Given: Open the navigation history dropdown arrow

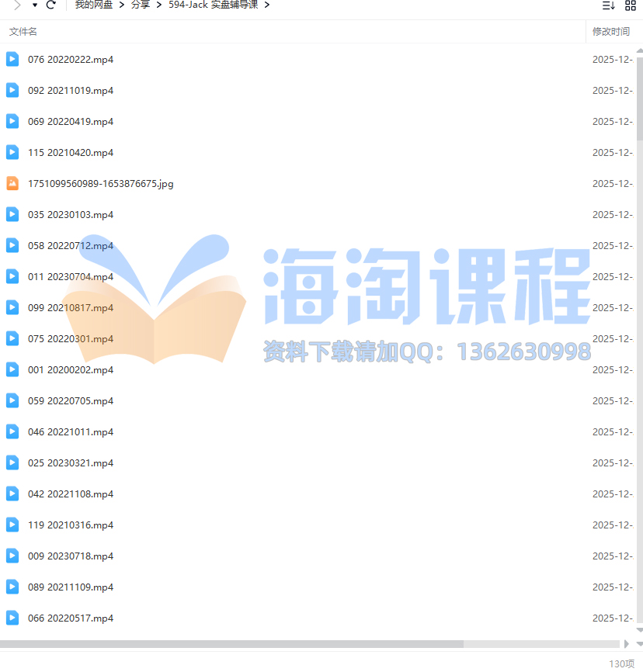Looking at the screenshot, I should (x=35, y=5).
